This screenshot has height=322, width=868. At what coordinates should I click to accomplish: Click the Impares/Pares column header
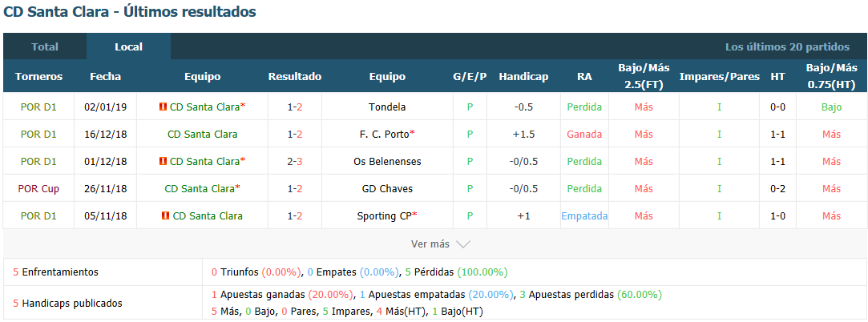click(720, 77)
